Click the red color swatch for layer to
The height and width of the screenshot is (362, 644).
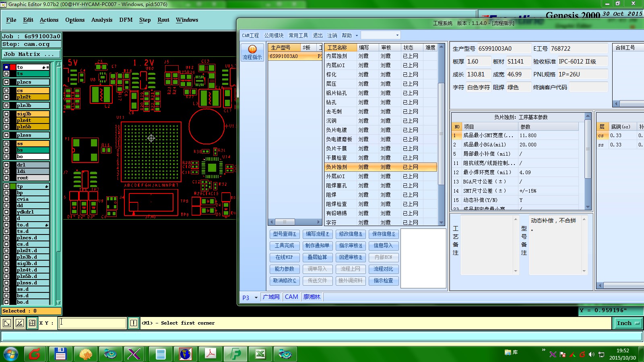tap(12, 67)
